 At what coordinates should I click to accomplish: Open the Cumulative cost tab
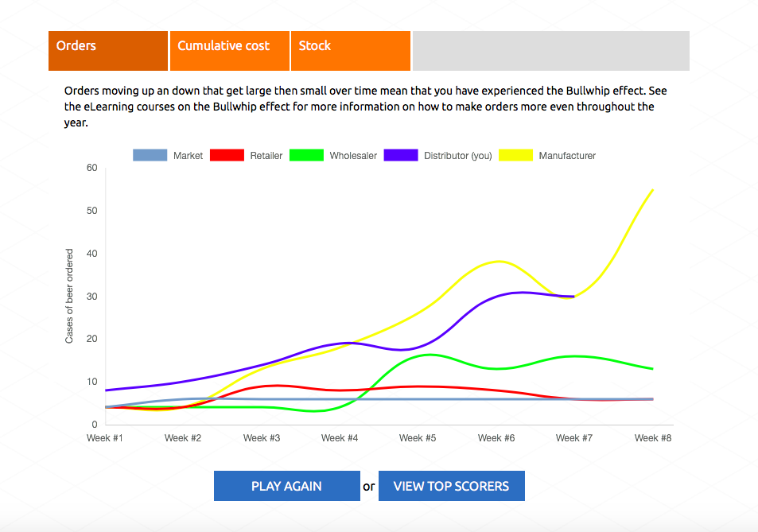pos(230,51)
